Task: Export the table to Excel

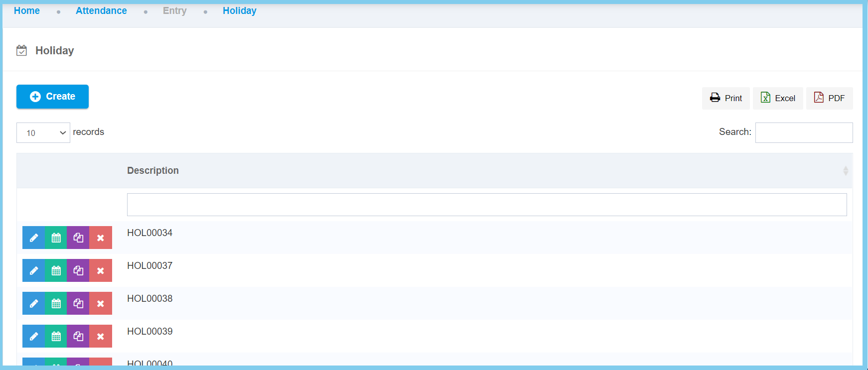Action: point(777,98)
